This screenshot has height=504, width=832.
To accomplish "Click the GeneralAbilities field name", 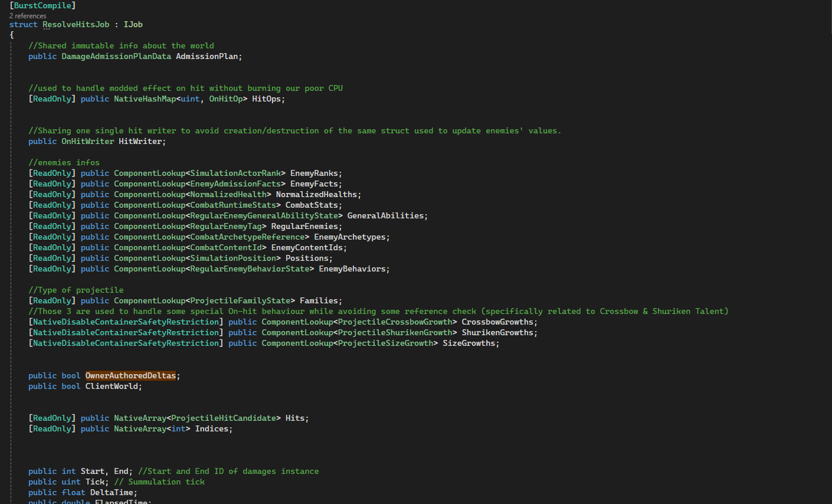I will click(385, 215).
